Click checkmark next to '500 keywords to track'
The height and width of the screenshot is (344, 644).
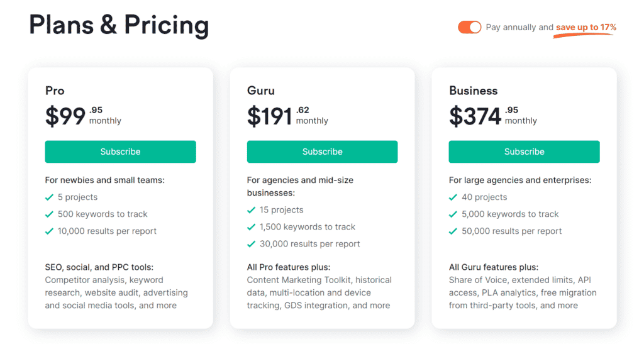pos(49,214)
